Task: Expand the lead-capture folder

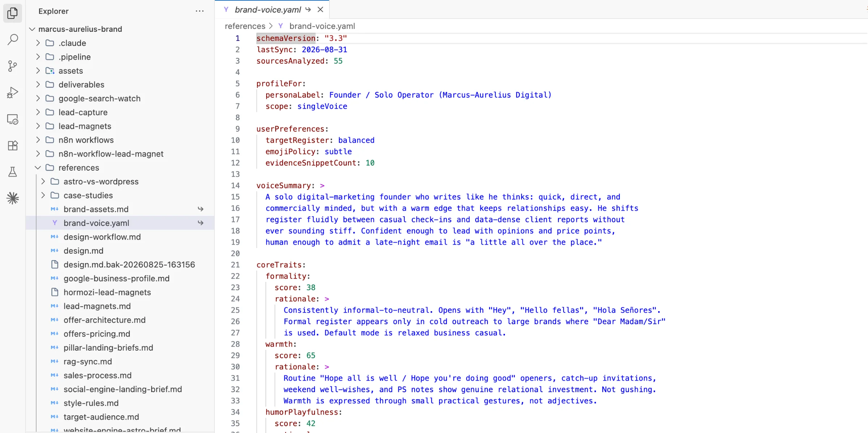Action: pos(38,112)
